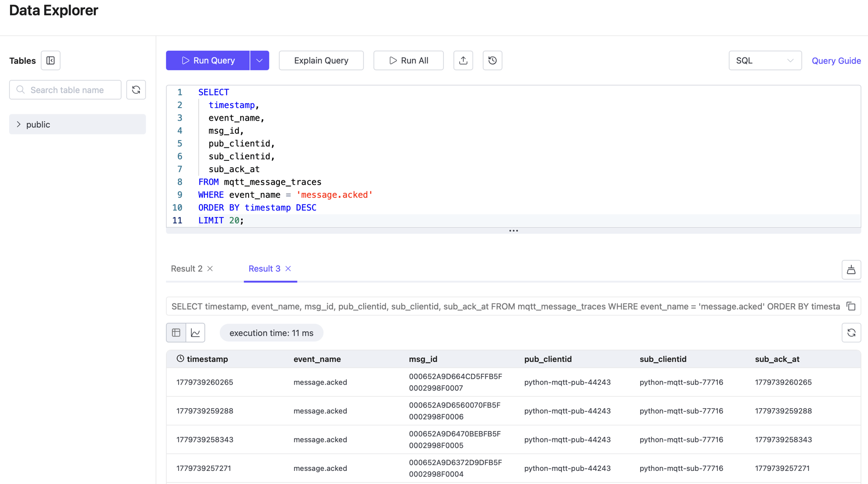
Task: Click the SELECT keyword on line 1
Action: tap(213, 92)
